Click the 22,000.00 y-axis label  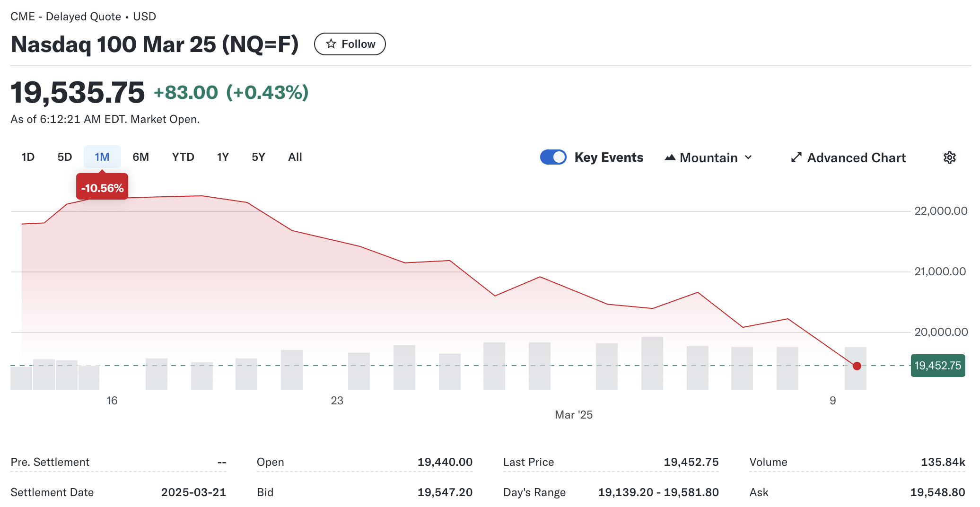(x=941, y=211)
